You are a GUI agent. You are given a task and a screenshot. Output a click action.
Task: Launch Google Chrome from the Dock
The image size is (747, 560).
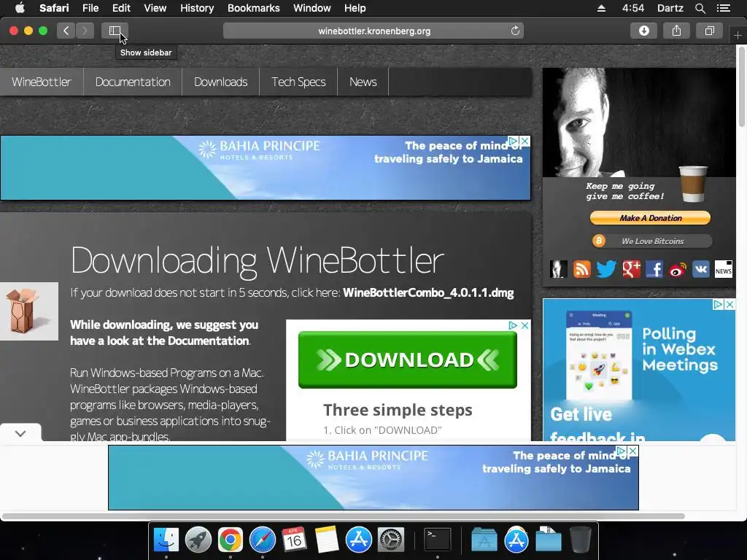pos(230,540)
